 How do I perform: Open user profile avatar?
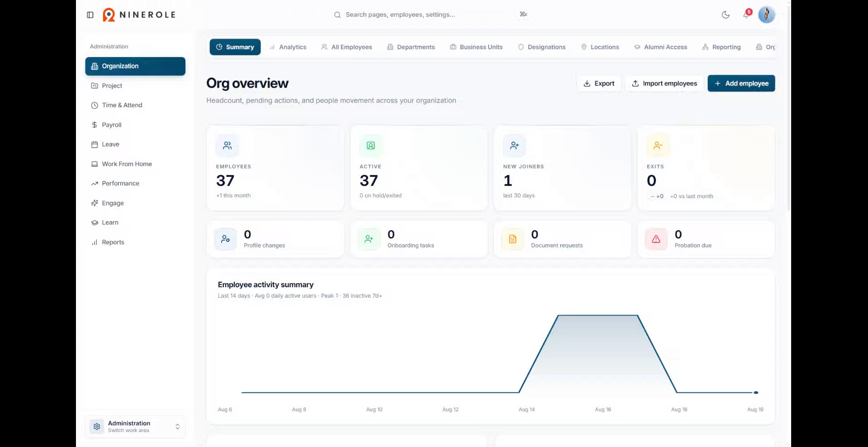click(767, 14)
